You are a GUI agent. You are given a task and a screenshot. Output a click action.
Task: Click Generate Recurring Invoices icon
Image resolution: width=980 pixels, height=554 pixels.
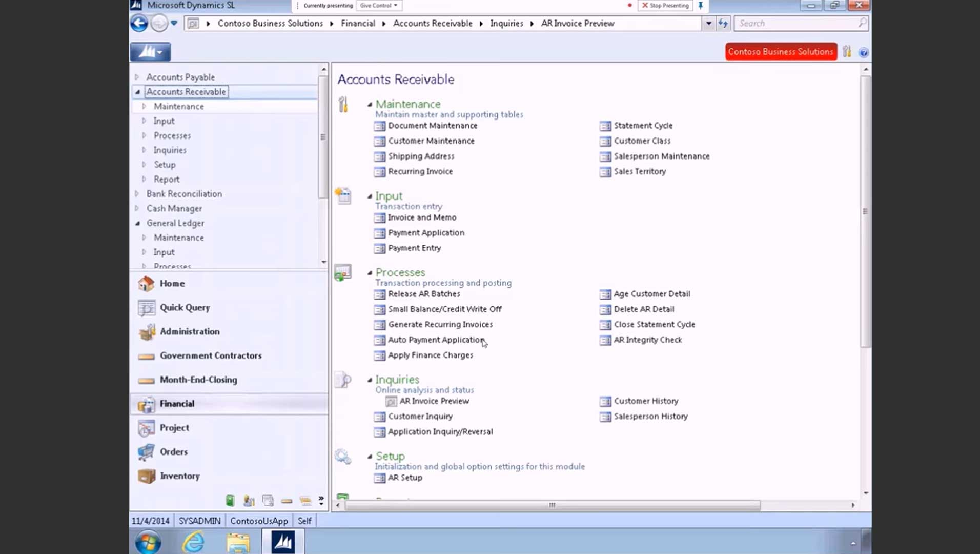point(379,325)
